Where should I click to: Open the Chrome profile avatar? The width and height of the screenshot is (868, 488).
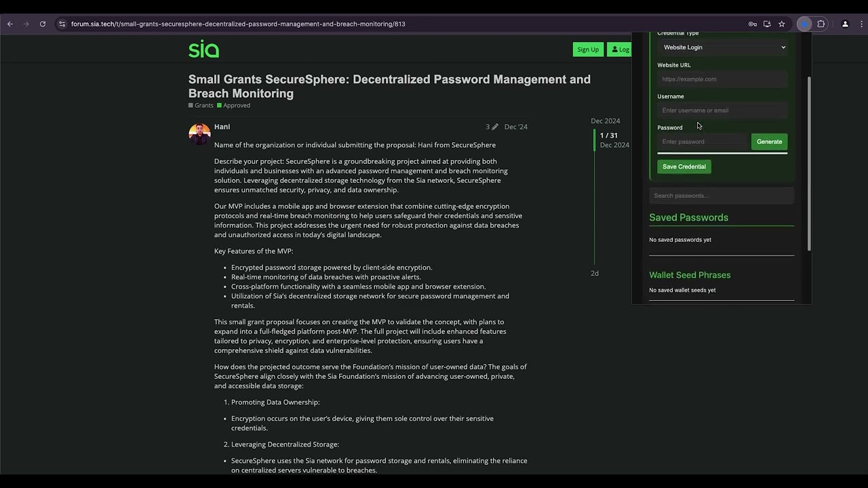pos(845,24)
